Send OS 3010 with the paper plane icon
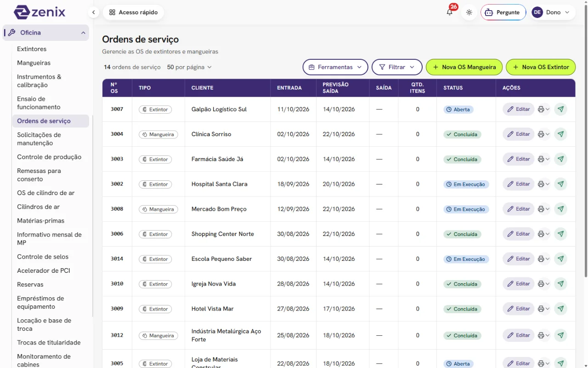This screenshot has height=368, width=588. [560, 284]
